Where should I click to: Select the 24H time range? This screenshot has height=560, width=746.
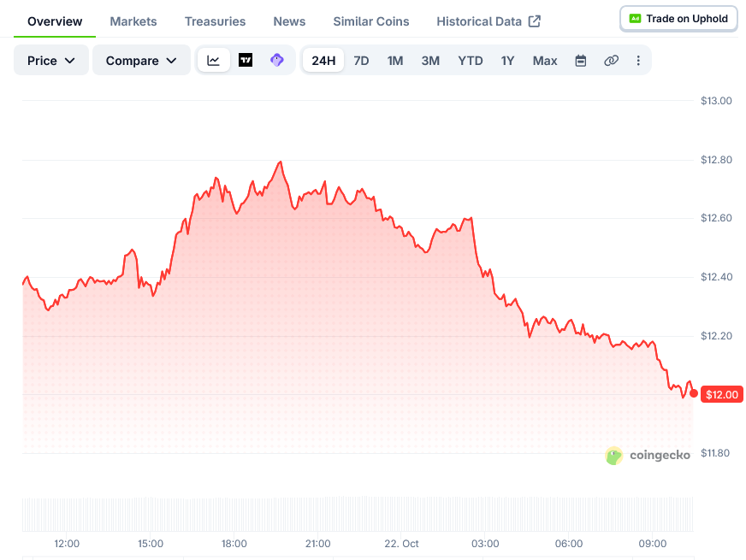323,61
